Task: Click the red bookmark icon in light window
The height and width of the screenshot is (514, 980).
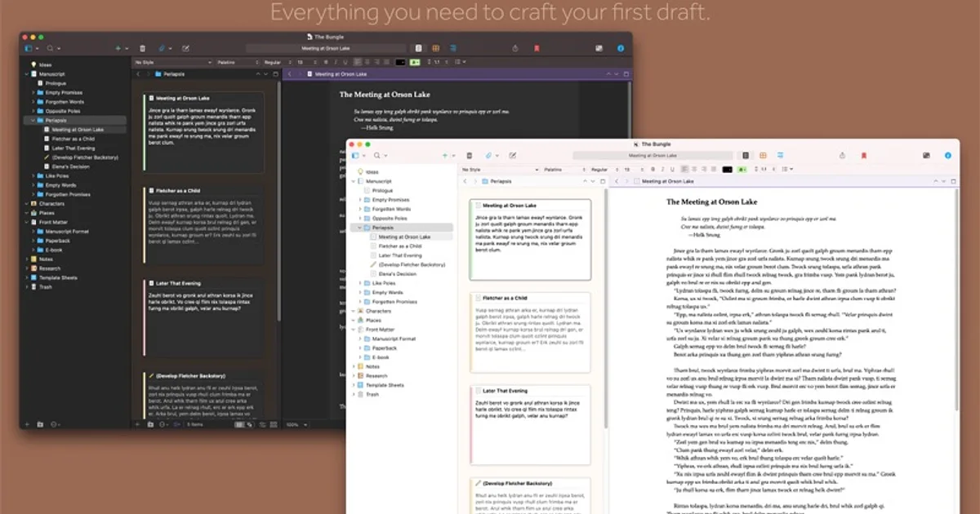Action: tap(863, 155)
